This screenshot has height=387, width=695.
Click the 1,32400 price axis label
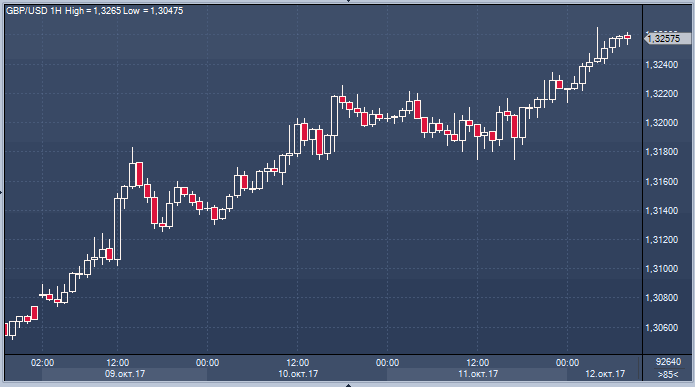pyautogui.click(x=662, y=65)
